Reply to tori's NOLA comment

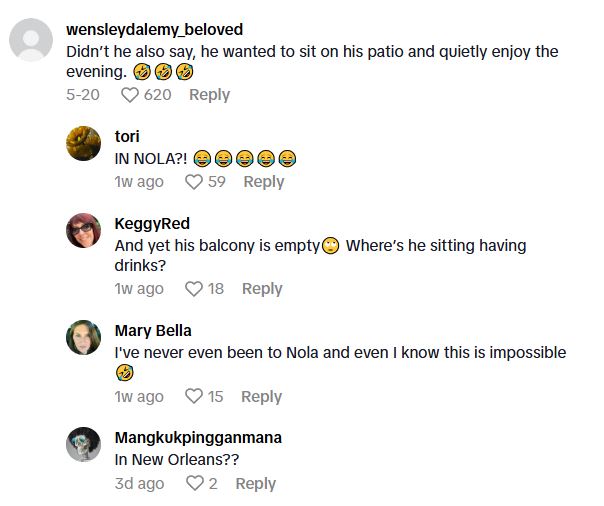(263, 182)
